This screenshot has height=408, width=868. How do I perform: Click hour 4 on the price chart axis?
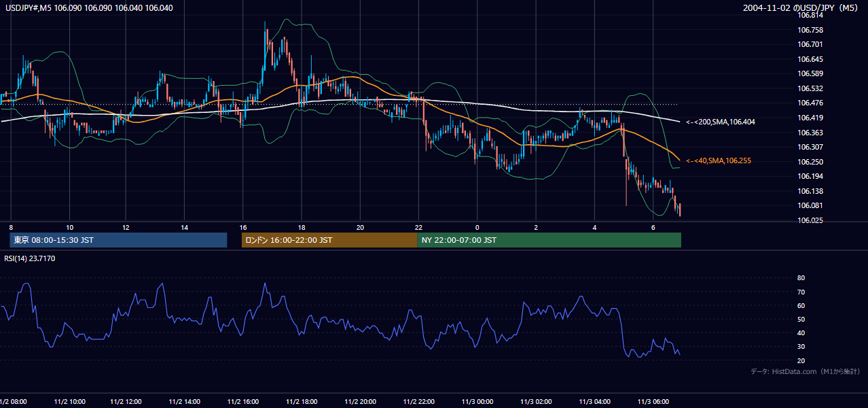(x=594, y=227)
